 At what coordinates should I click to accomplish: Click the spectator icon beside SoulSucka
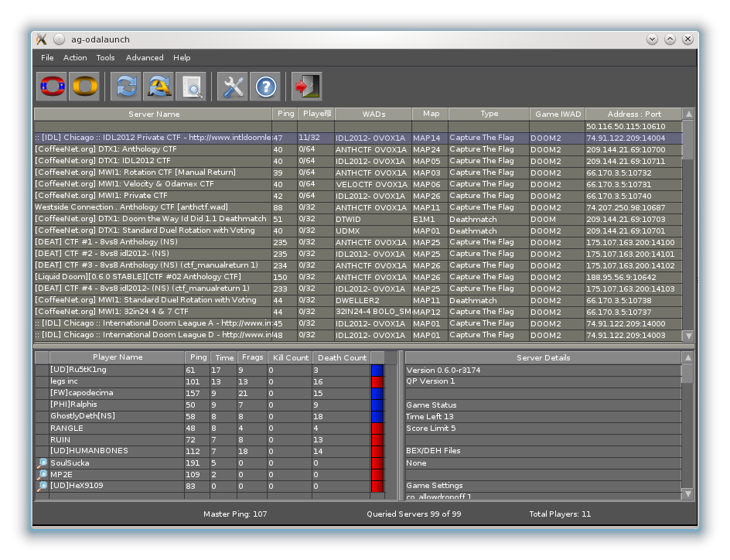(43, 463)
